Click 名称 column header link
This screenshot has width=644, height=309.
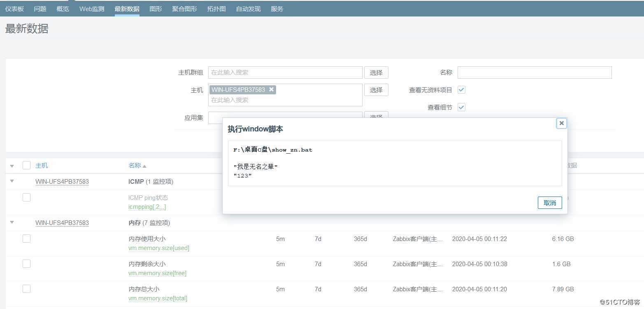coord(135,166)
